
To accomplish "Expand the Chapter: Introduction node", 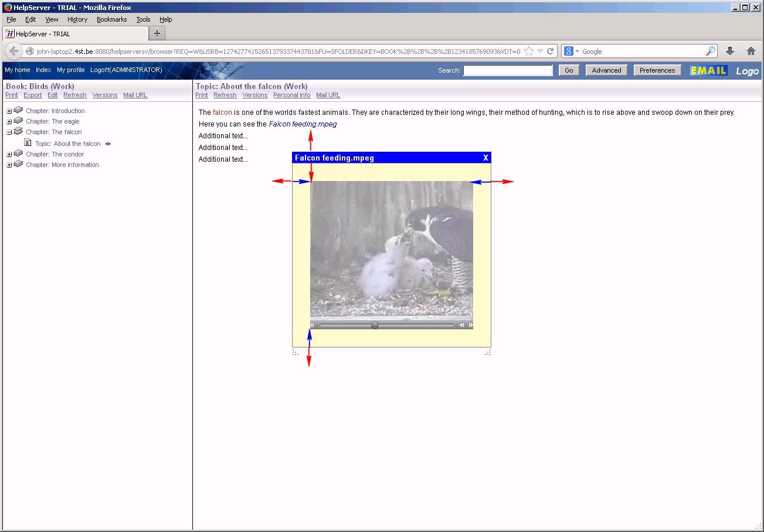I will 9,111.
